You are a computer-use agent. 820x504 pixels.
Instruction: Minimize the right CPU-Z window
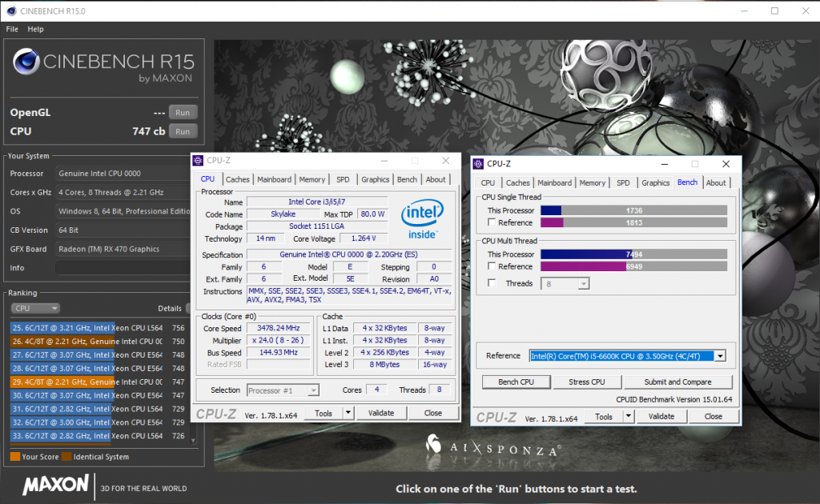tap(664, 164)
